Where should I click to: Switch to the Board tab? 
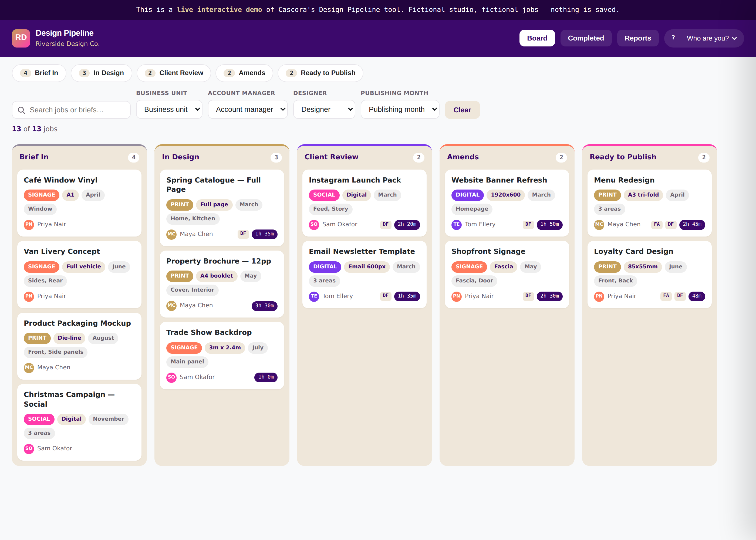[537, 38]
